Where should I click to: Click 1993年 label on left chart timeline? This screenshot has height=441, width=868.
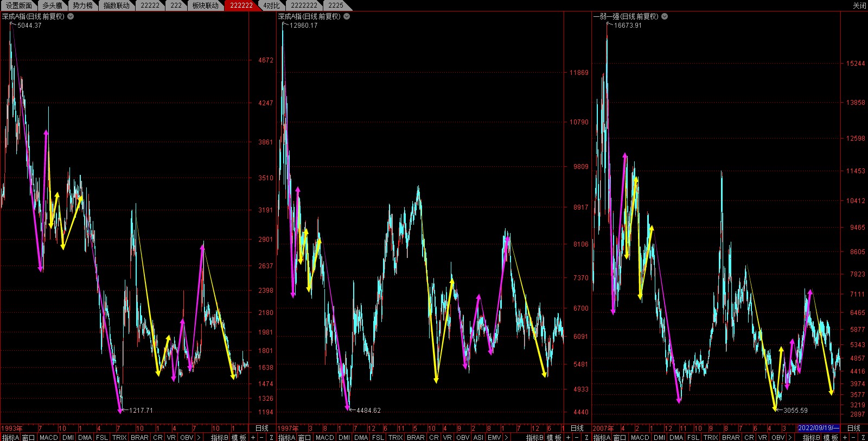coord(11,429)
